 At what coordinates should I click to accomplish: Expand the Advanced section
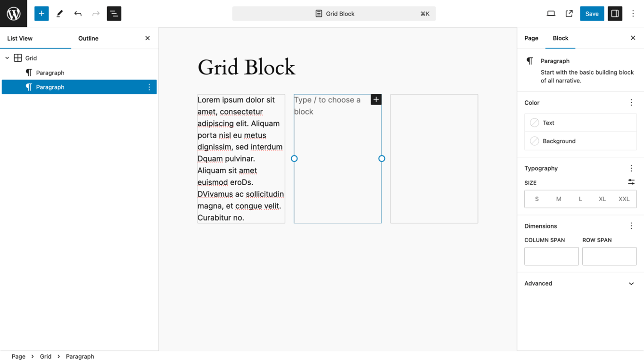coord(579,283)
